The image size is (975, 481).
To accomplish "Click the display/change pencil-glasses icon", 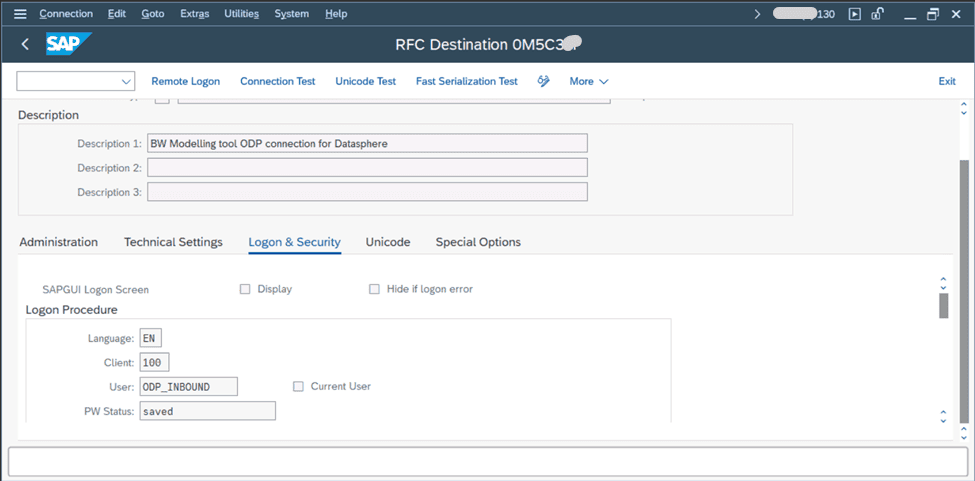I will (543, 81).
